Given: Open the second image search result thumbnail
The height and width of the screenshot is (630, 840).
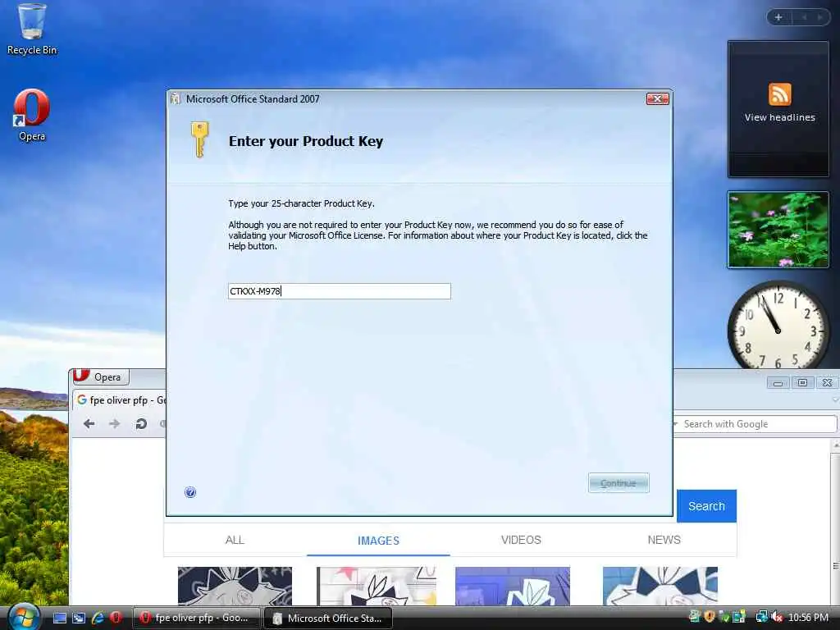Looking at the screenshot, I should point(376,586).
